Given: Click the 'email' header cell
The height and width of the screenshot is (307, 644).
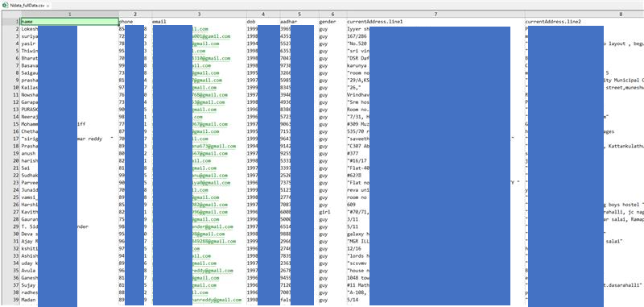Looking at the screenshot, I should click(x=199, y=22).
